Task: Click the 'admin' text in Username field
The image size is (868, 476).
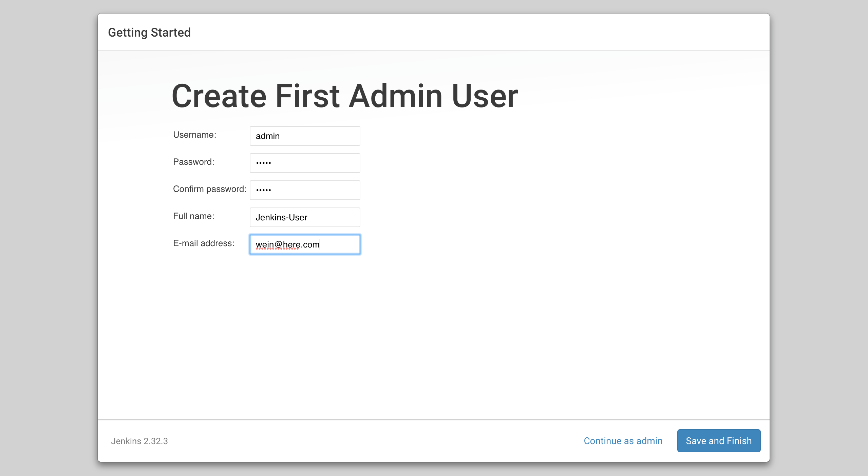Action: pos(267,136)
